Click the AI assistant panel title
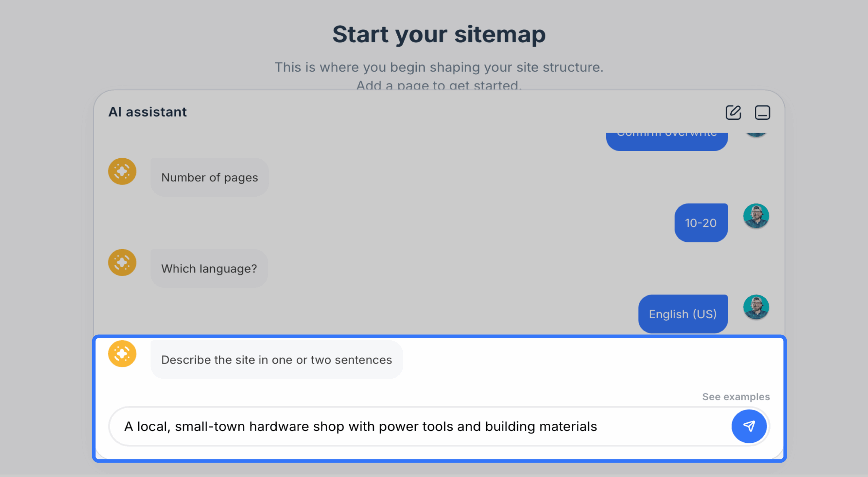 pos(147,112)
